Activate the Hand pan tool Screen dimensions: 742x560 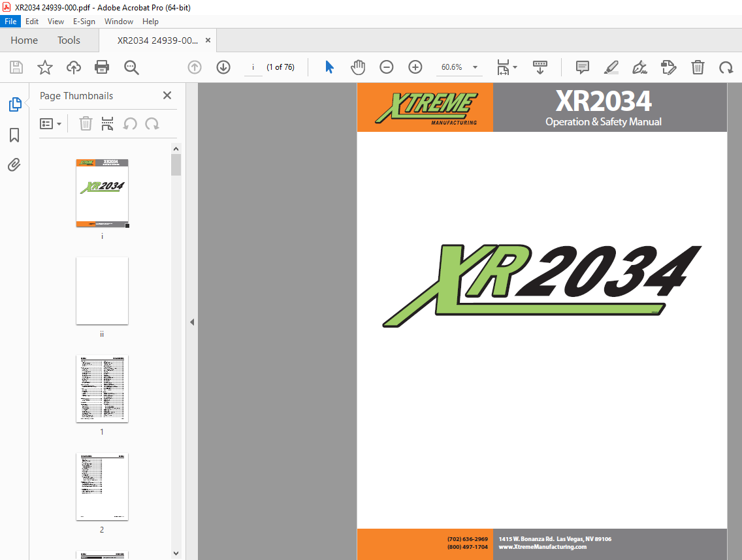(358, 67)
